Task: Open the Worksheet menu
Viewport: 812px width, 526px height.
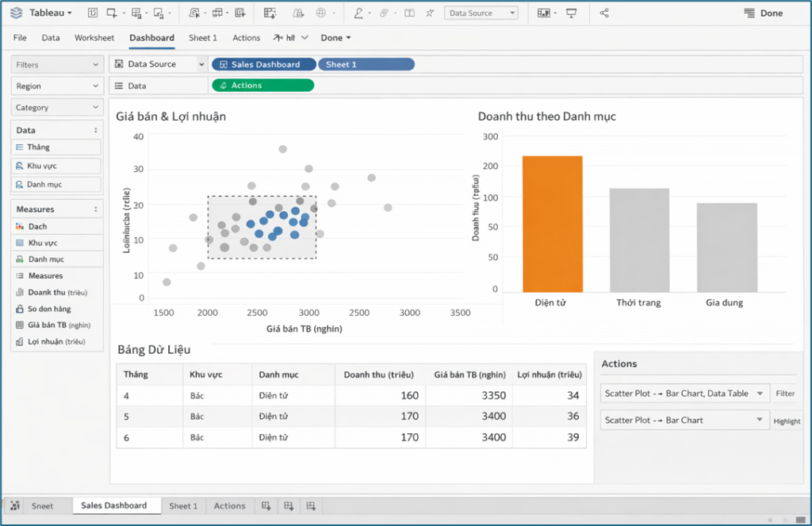Action: tap(94, 37)
